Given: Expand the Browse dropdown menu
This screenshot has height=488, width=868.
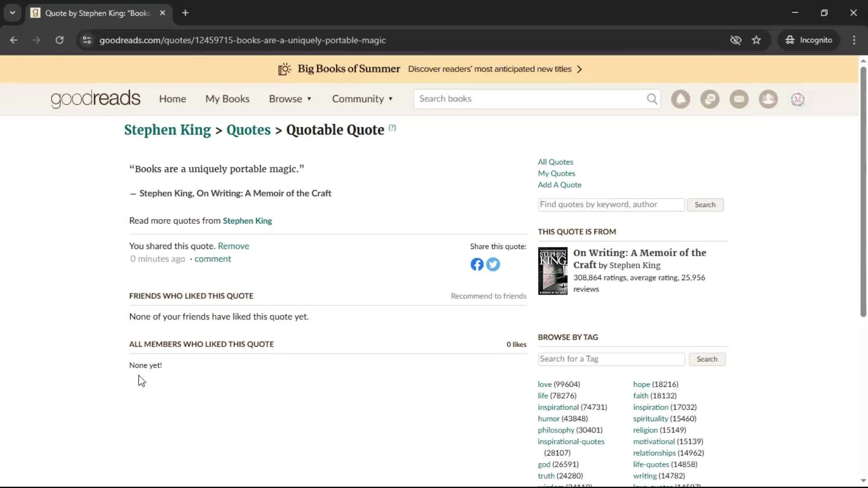Looking at the screenshot, I should [290, 99].
